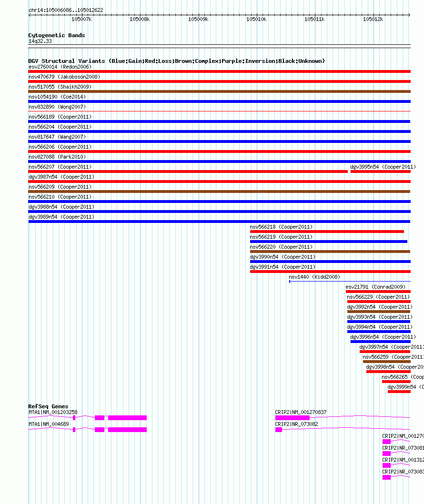Click the 105009k ruler tick label
This screenshot has height=504, width=424.
coord(198,19)
